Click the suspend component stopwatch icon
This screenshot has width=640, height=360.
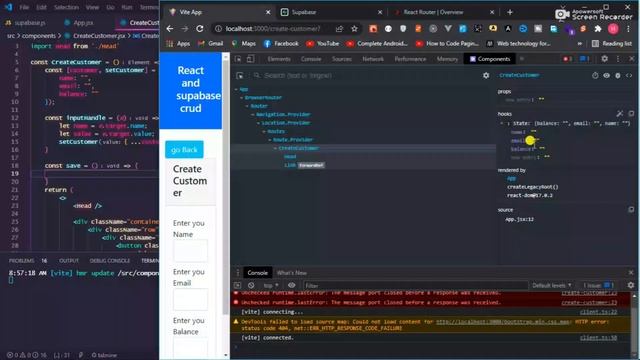(x=595, y=76)
